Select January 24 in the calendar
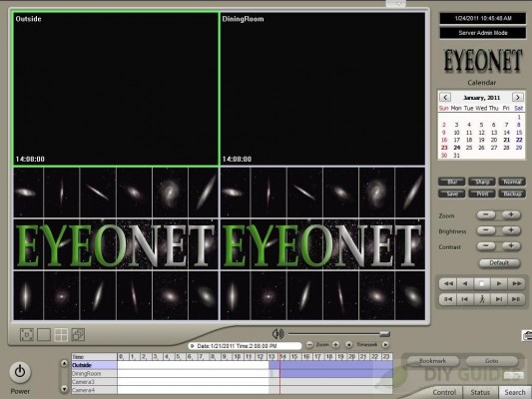Viewport: 532px width, 399px height. (x=457, y=148)
